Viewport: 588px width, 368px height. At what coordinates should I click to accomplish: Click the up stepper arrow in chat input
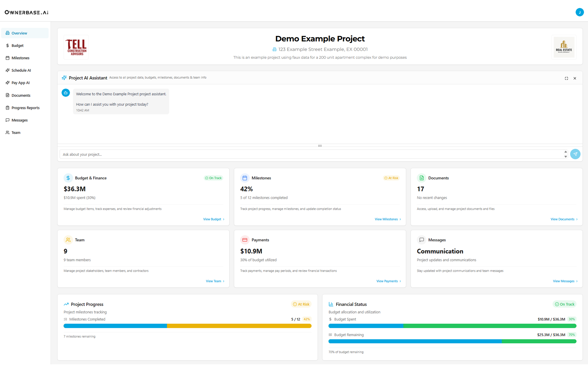click(x=565, y=152)
